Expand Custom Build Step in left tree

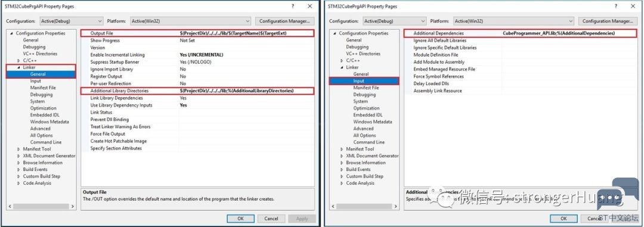[x=18, y=176]
